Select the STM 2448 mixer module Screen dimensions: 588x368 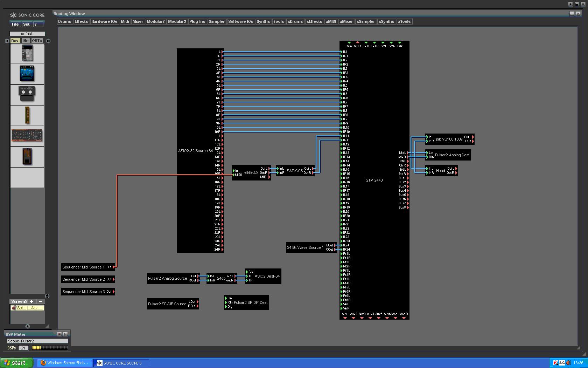pyautogui.click(x=374, y=180)
